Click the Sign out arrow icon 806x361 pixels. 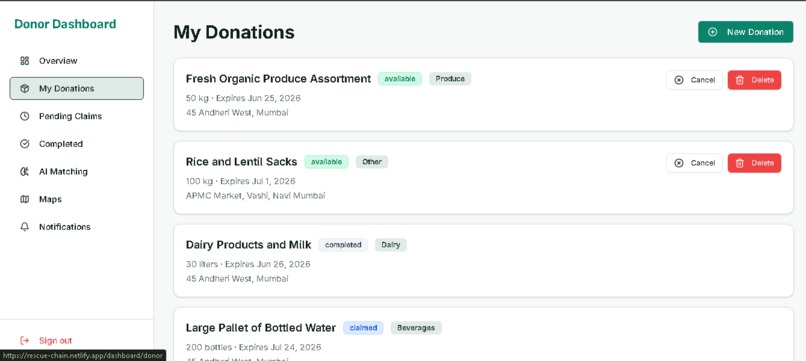[25, 340]
